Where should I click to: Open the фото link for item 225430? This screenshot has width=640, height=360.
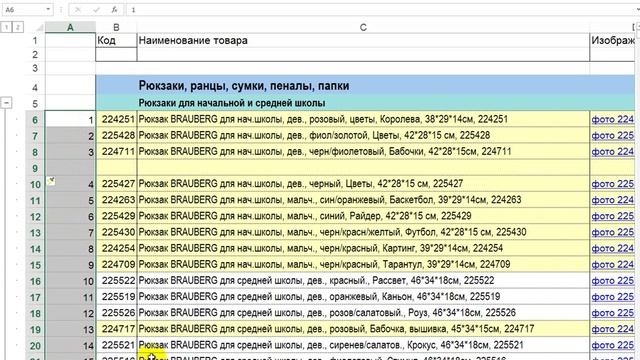point(613,232)
